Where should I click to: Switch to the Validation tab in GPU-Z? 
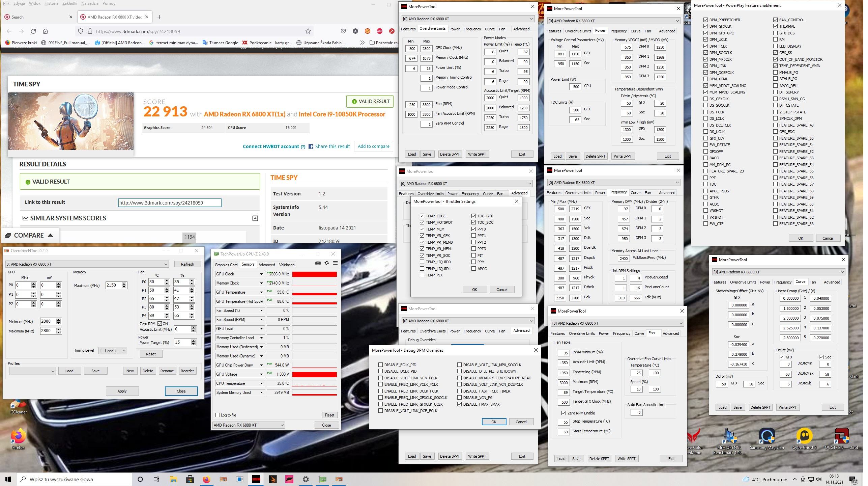click(287, 265)
